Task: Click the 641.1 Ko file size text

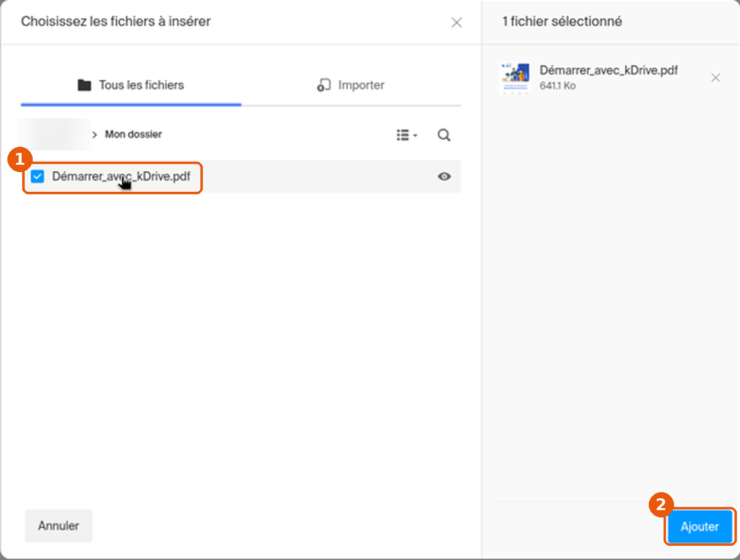Action: pyautogui.click(x=557, y=86)
